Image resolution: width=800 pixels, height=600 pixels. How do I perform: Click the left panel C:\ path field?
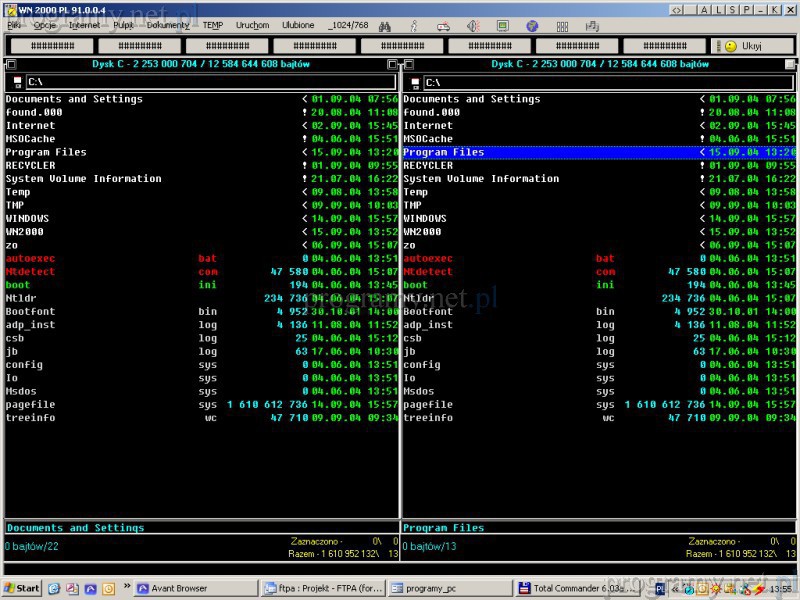[208, 82]
